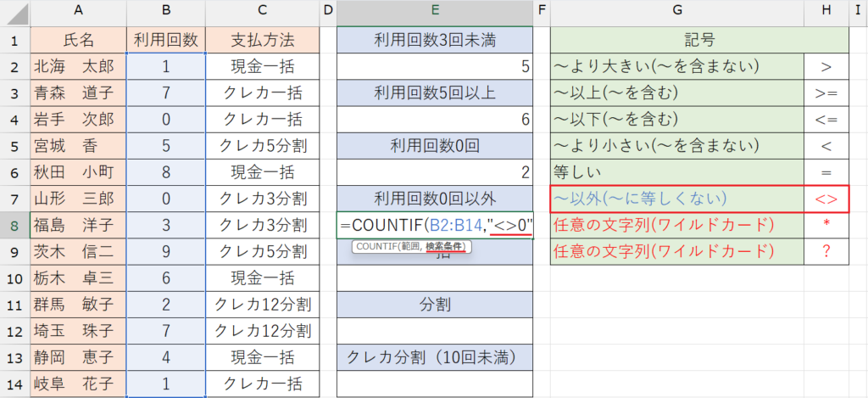Click ～以下(～を含む) cell
This screenshot has width=868, height=398.
pos(677,120)
